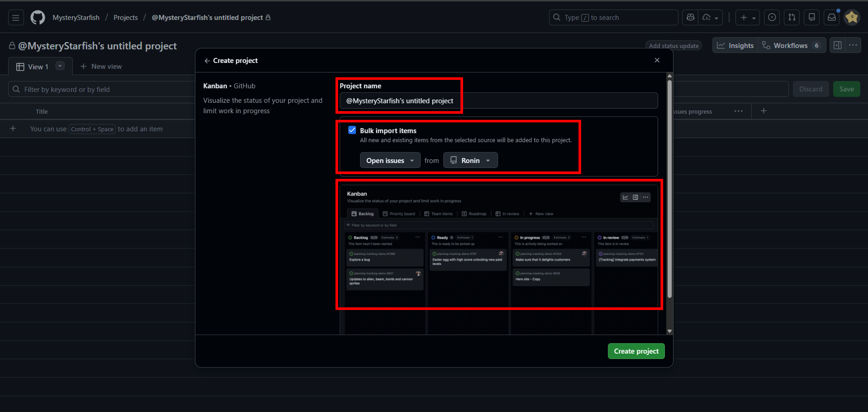
Task: Open the Copilot chat icon
Action: (690, 17)
